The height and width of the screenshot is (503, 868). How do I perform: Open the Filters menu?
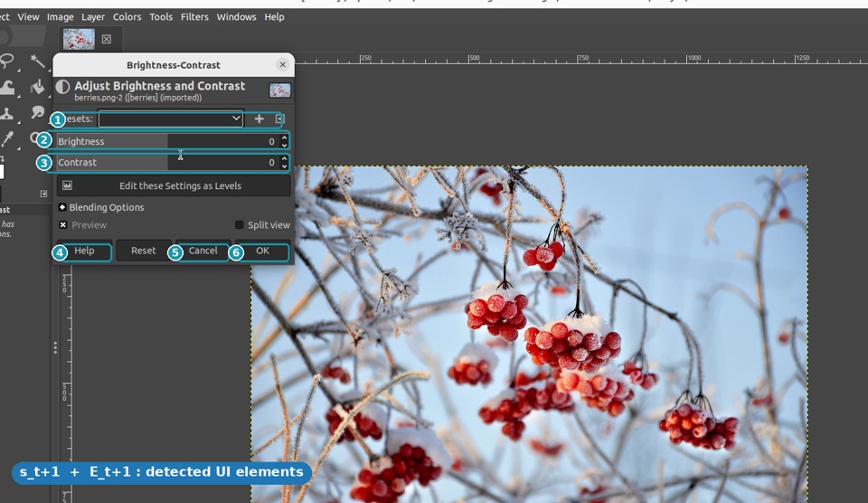[194, 16]
